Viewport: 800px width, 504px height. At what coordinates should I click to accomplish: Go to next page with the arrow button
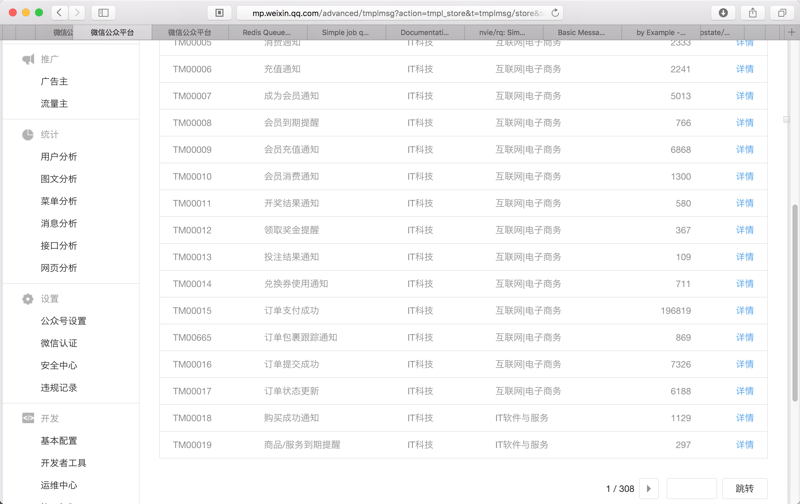coord(648,489)
